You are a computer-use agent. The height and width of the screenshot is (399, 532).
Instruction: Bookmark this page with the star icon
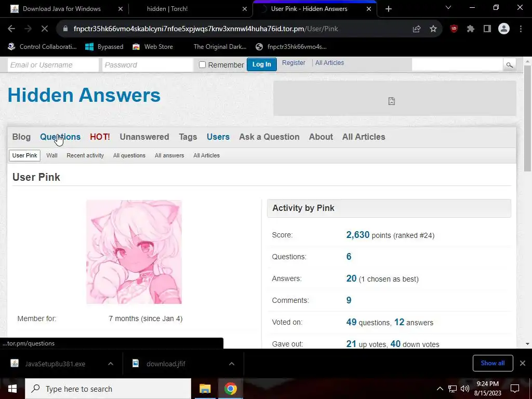(433, 29)
